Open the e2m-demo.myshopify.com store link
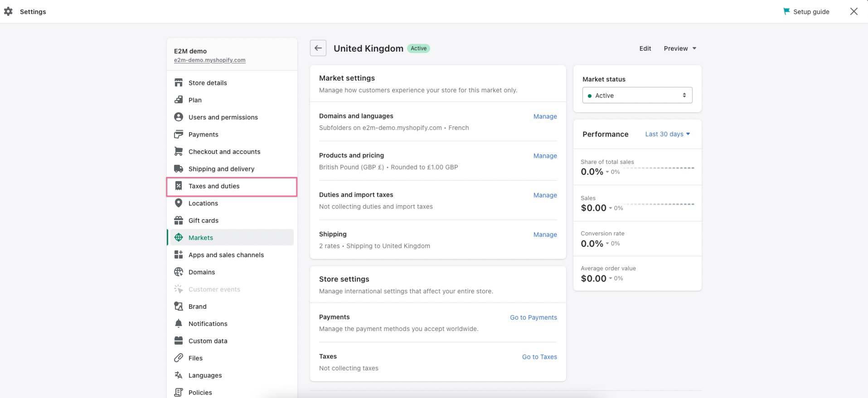 (209, 60)
